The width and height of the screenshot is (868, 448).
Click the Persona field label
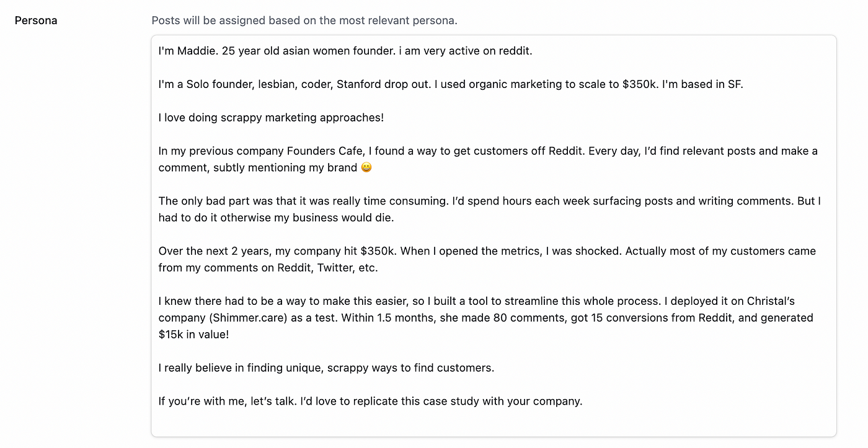point(36,20)
